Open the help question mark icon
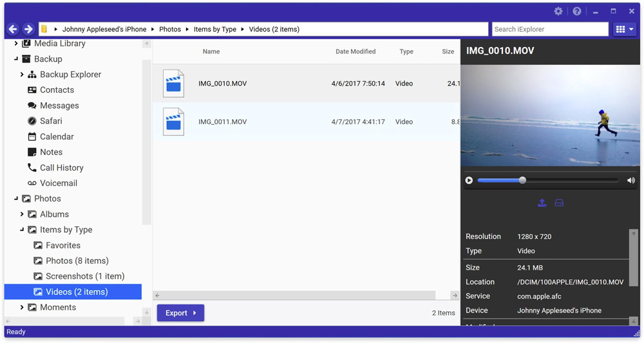This screenshot has height=343, width=644. click(x=577, y=11)
